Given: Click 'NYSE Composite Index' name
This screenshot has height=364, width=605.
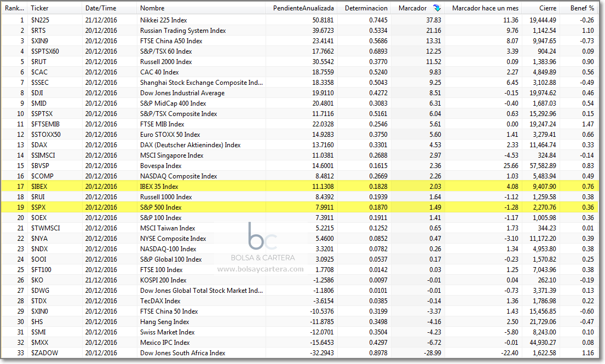Looking at the screenshot, I should tap(173, 239).
